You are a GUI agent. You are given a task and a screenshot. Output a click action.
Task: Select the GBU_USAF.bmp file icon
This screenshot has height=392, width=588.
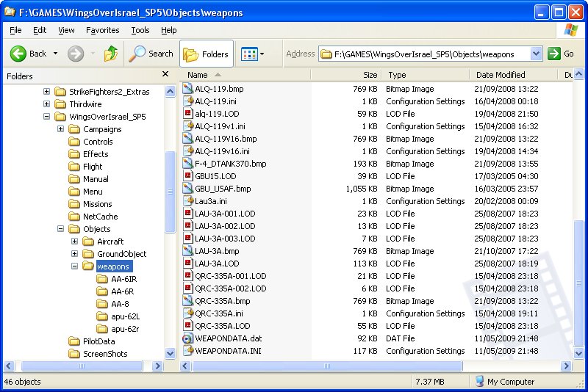[187, 189]
